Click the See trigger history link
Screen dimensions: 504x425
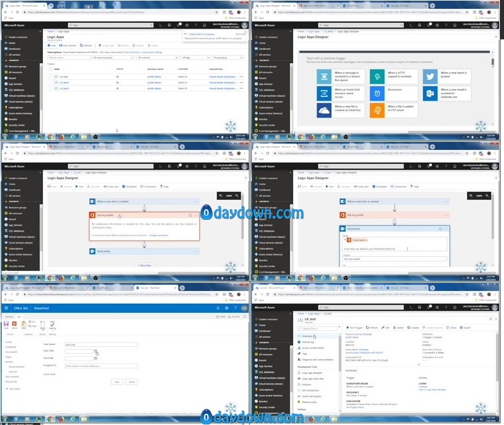(x=355, y=407)
